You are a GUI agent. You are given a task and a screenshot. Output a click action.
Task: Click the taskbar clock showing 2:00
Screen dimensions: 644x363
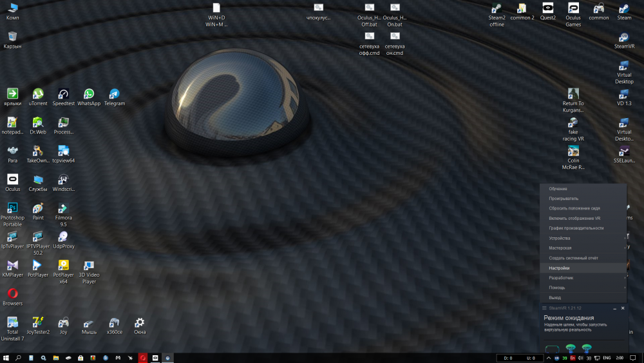click(620, 358)
